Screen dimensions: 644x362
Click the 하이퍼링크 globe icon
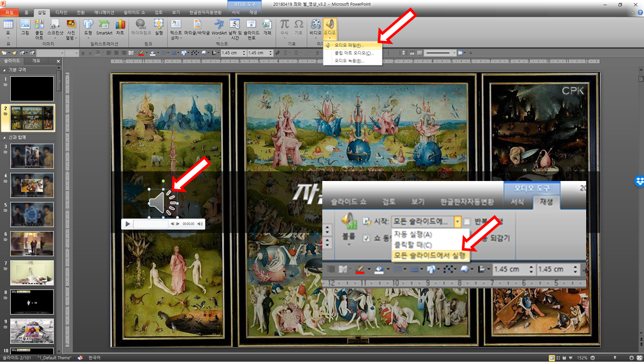[141, 27]
